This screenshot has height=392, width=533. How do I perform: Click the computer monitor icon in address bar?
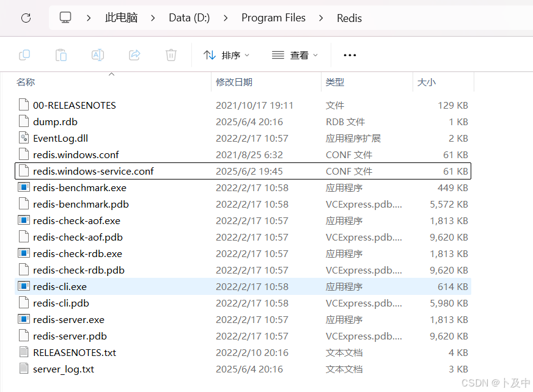tap(65, 17)
